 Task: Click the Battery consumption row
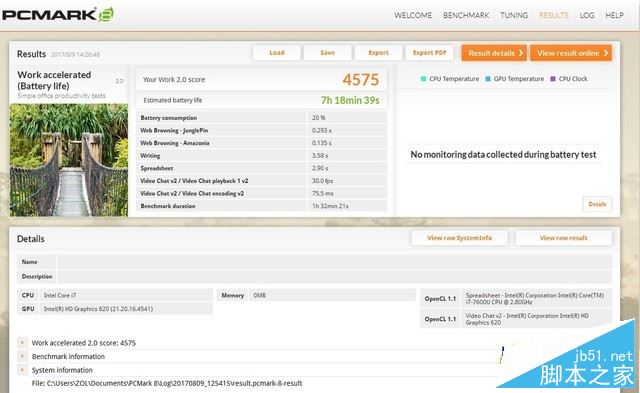pos(262,118)
